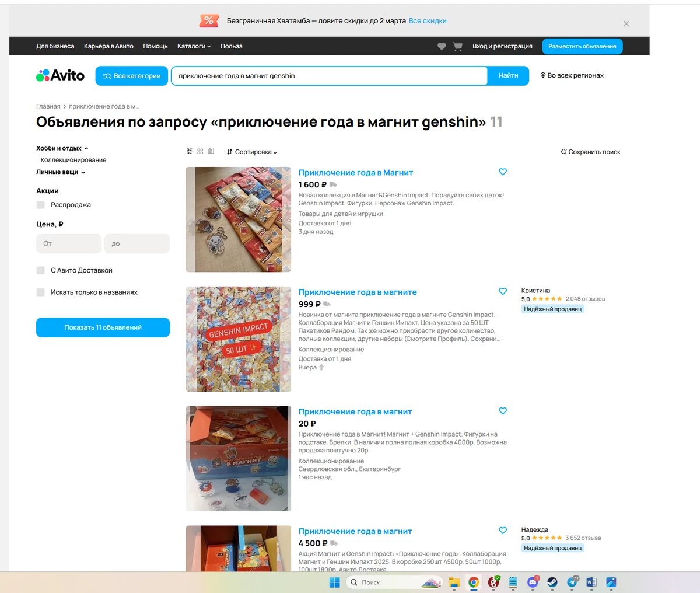Go to Главная breadcrumb

[48, 106]
